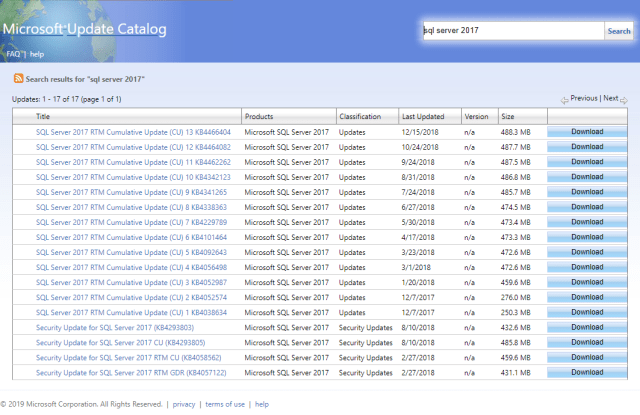Image resolution: width=640 pixels, height=415 pixels.
Task: Open Cumulative Update 6 KB4101464 link
Action: pyautogui.click(x=131, y=237)
